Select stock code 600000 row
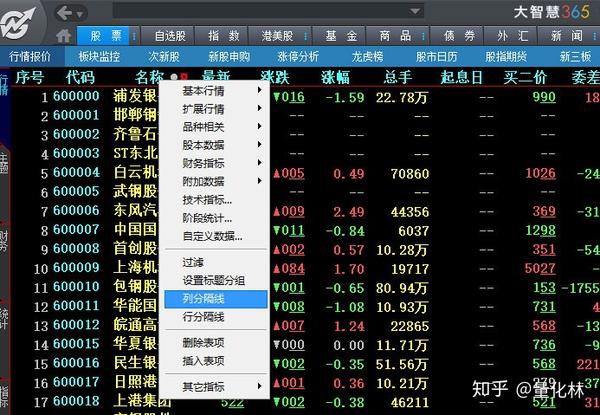600x415 pixels. pyautogui.click(x=76, y=96)
